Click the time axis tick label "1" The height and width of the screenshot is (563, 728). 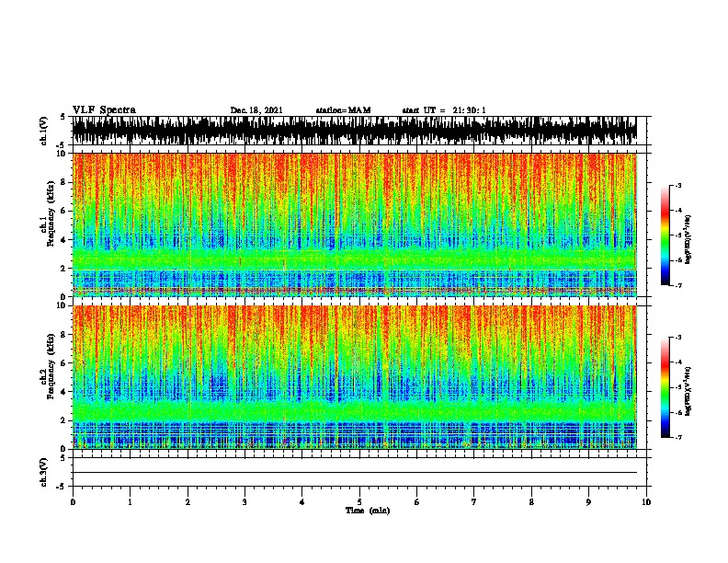click(x=130, y=502)
